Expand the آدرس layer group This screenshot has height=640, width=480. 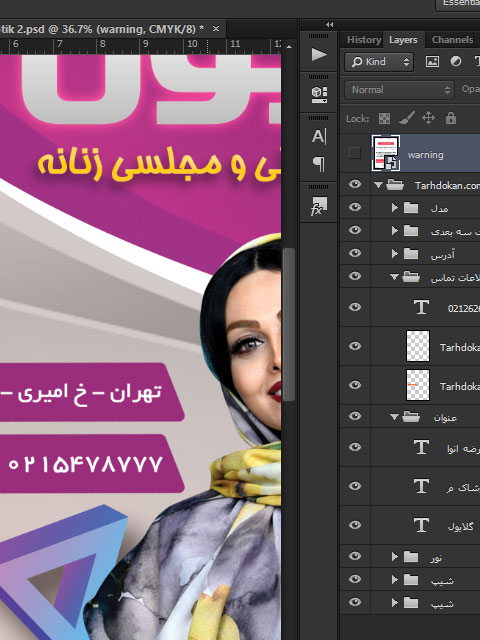pyautogui.click(x=394, y=254)
